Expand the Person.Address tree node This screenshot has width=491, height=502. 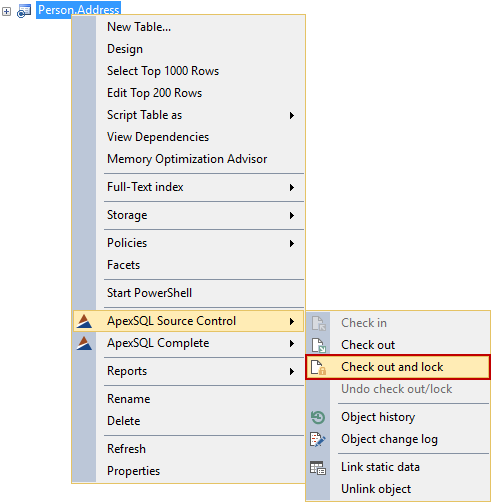pyautogui.click(x=6, y=11)
